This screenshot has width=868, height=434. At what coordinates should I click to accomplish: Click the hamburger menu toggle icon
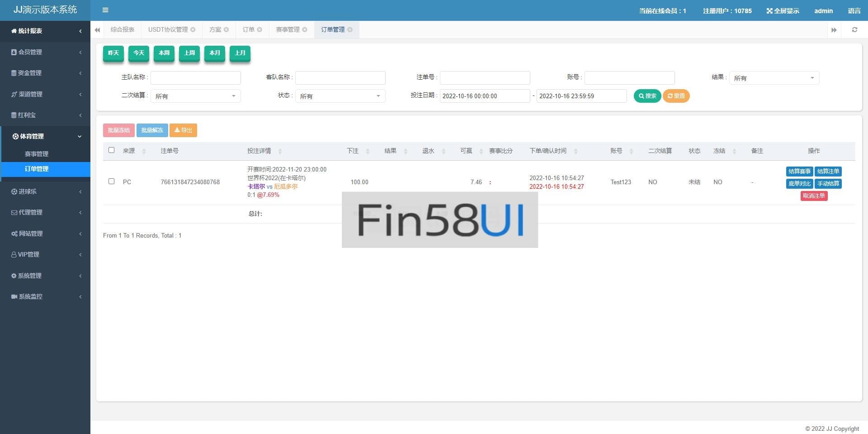coord(105,10)
